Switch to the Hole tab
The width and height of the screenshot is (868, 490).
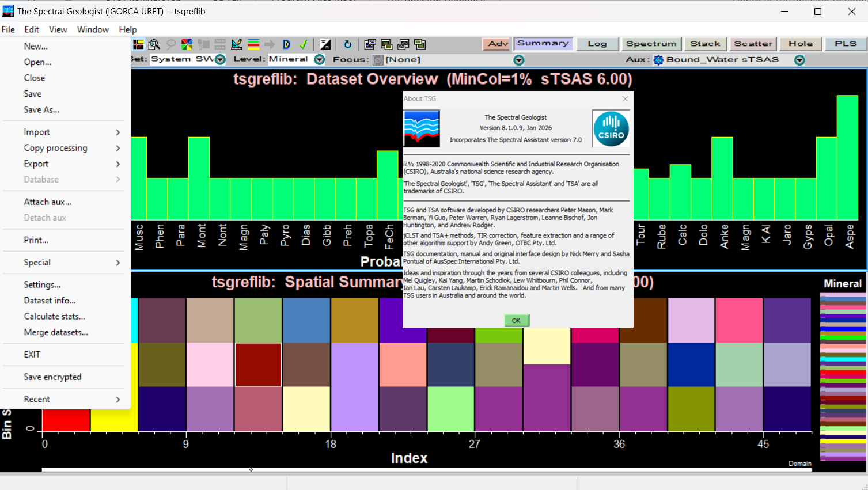coord(801,44)
